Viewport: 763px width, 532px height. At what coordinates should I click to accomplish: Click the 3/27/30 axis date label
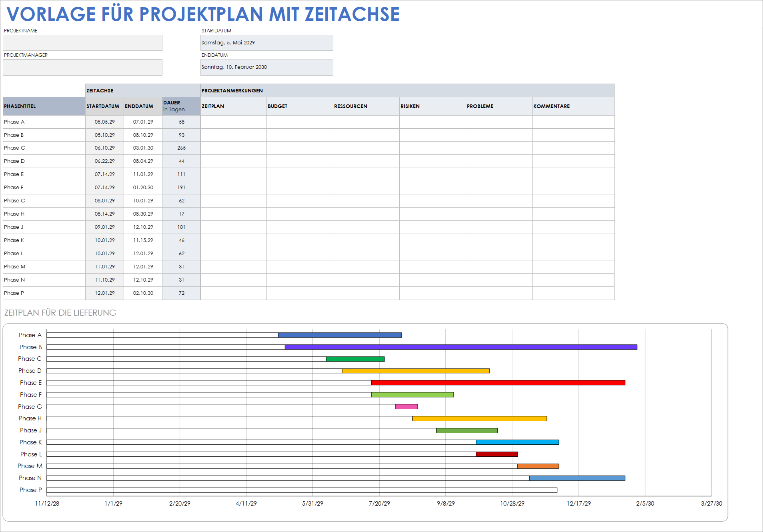[711, 504]
